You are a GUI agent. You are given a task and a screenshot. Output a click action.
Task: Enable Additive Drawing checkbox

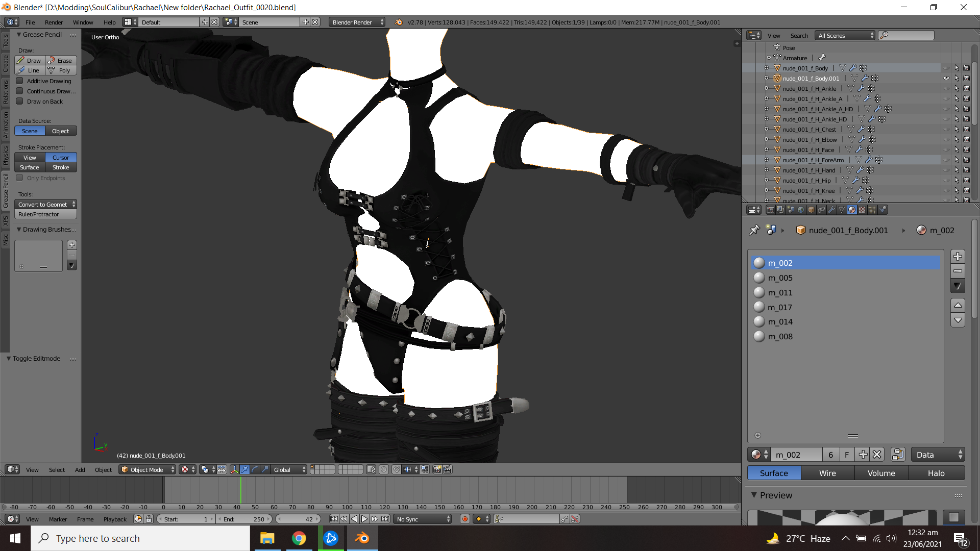pos(20,81)
